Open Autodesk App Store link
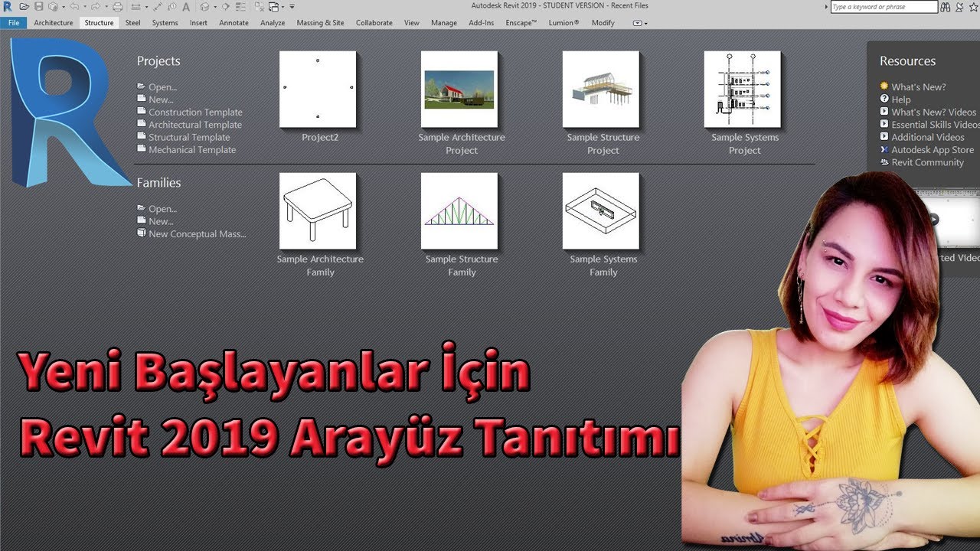This screenshot has height=551, width=980. 933,150
